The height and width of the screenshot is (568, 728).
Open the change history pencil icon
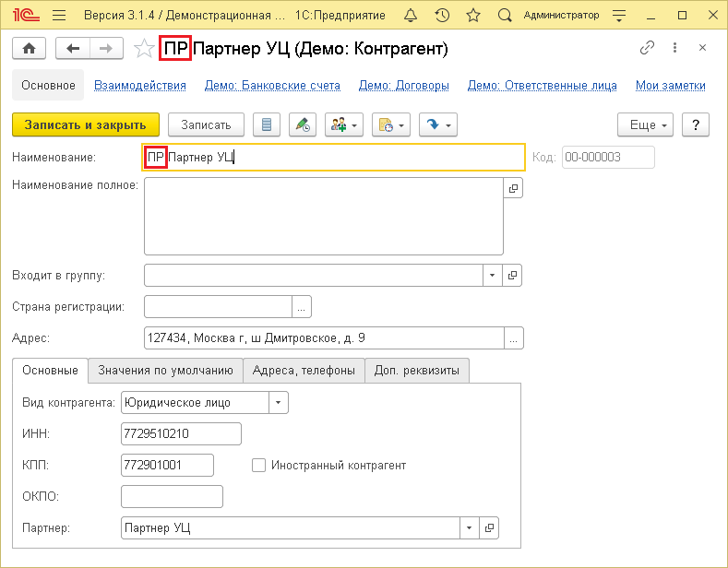[303, 124]
